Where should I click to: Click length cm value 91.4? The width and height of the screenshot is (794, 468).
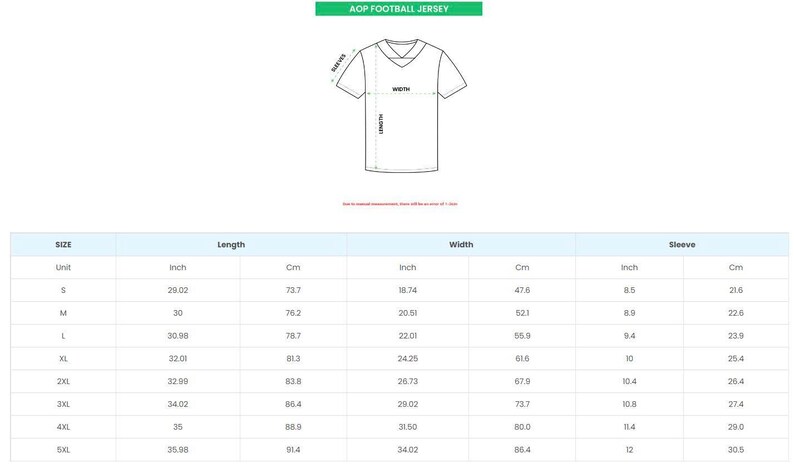click(x=293, y=450)
